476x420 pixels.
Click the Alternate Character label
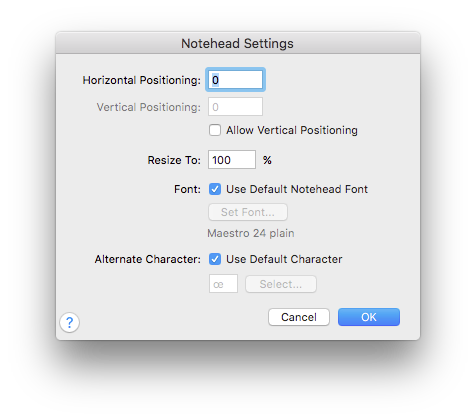[x=148, y=259]
